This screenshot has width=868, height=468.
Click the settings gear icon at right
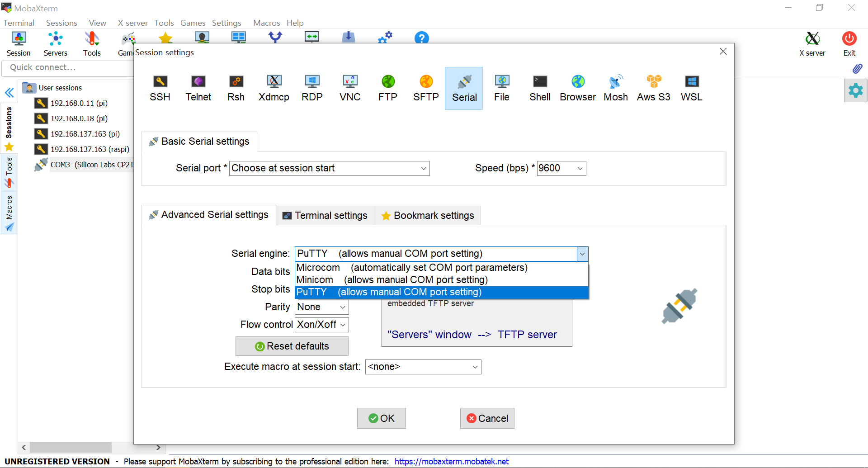pyautogui.click(x=855, y=90)
